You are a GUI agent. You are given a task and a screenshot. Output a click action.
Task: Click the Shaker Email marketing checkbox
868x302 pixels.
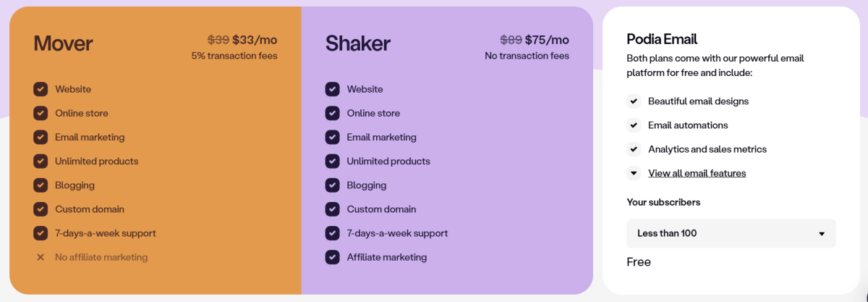pyautogui.click(x=332, y=137)
